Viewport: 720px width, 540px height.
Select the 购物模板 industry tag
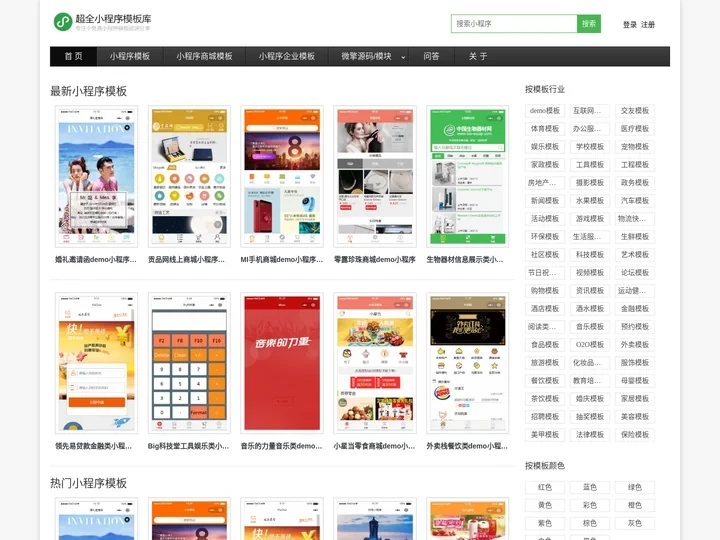(545, 291)
